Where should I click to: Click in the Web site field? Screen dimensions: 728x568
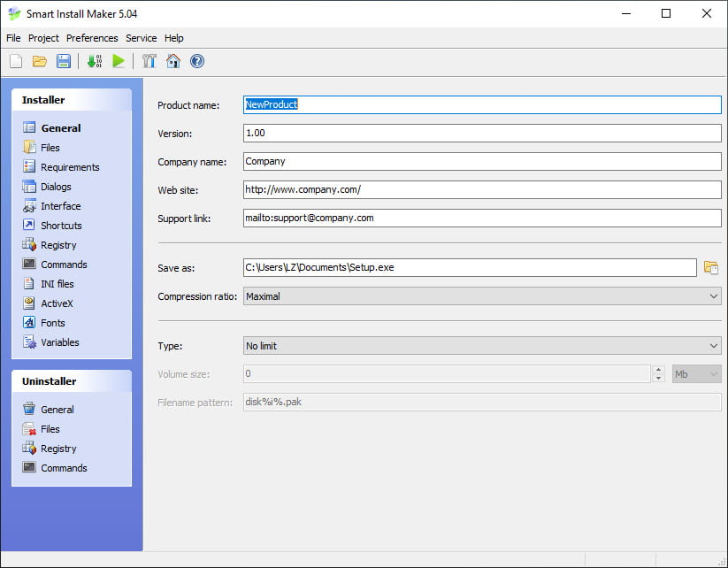click(482, 190)
